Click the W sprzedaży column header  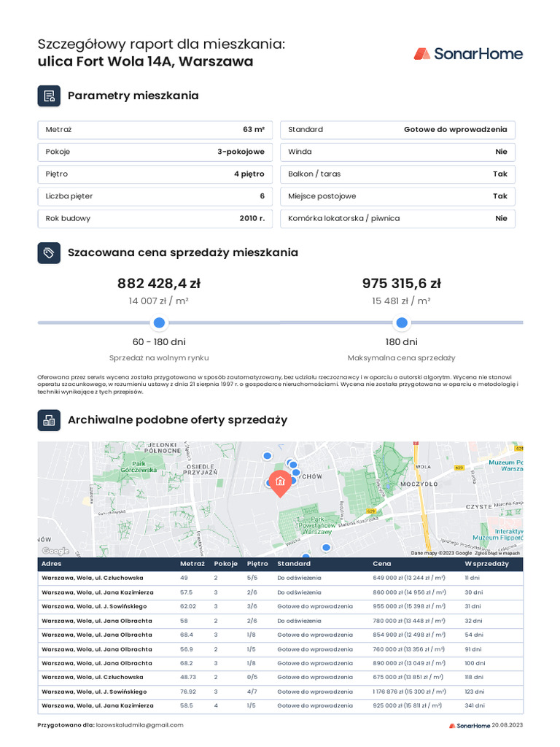[486, 564]
